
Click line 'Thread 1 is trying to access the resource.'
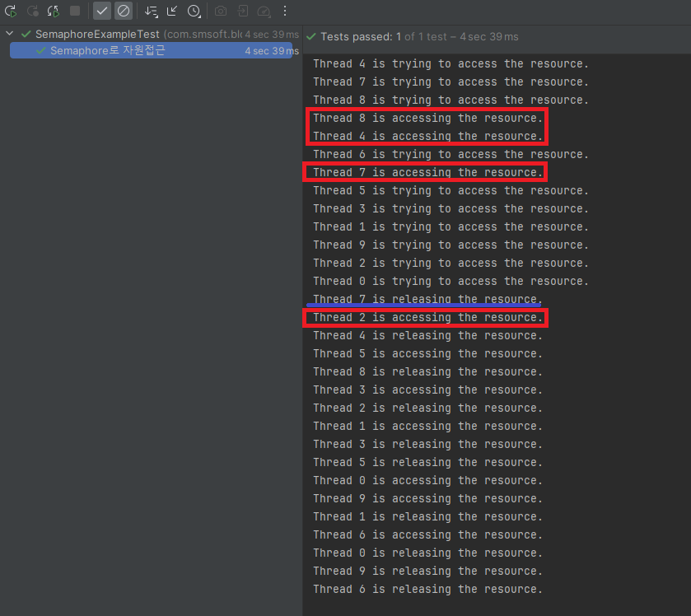click(451, 227)
